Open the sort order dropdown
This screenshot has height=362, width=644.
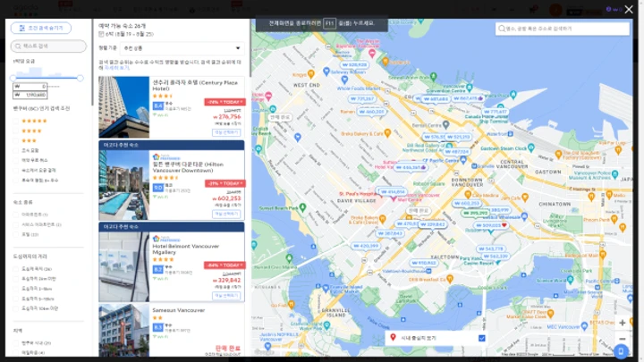point(182,48)
